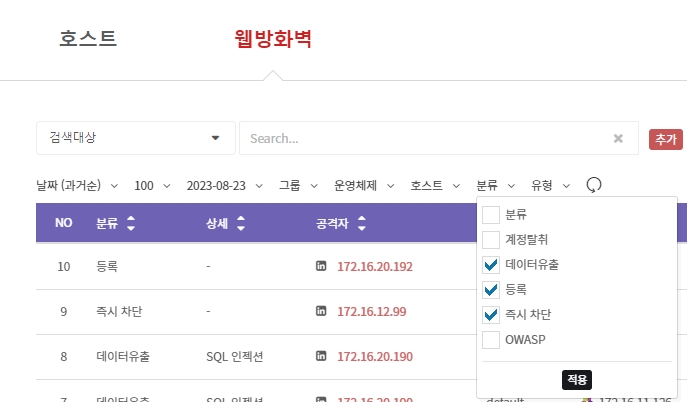Open the 검색대상 dropdown
Viewport: 687px width, 402px height.
[x=135, y=138]
